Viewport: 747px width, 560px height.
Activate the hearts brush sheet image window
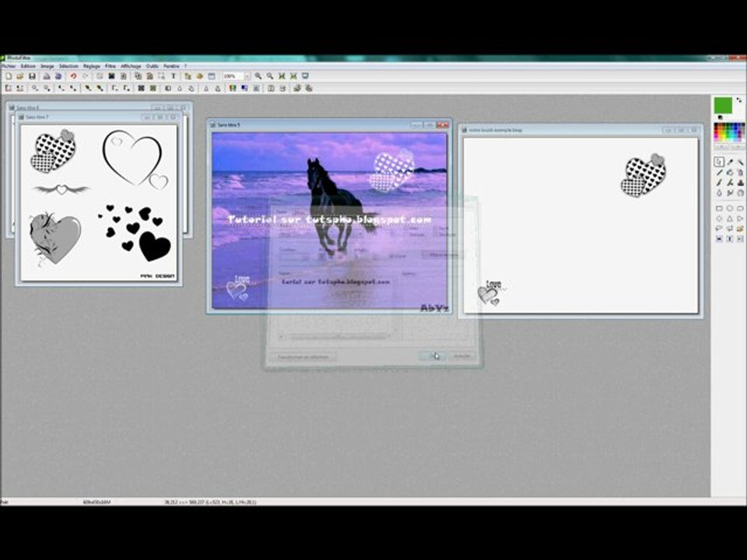[99, 203]
